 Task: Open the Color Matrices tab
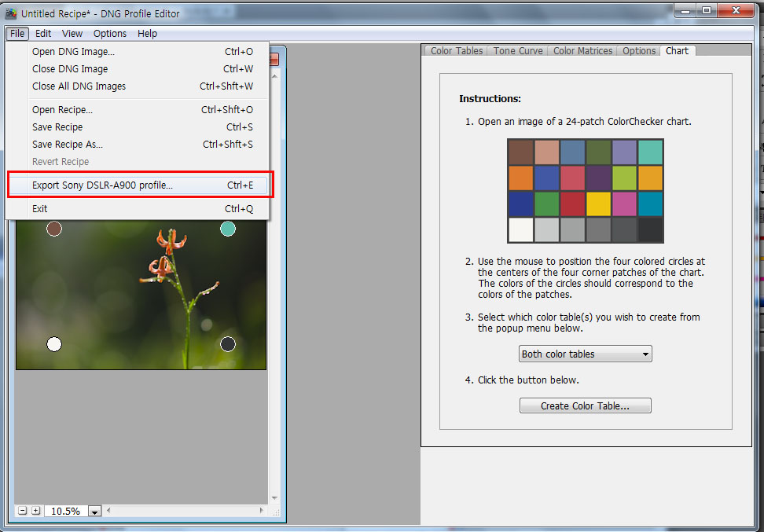click(x=582, y=51)
